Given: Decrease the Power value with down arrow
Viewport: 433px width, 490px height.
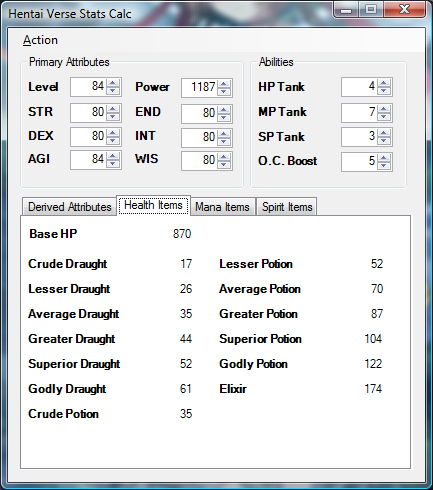Looking at the screenshot, I should pos(224,92).
